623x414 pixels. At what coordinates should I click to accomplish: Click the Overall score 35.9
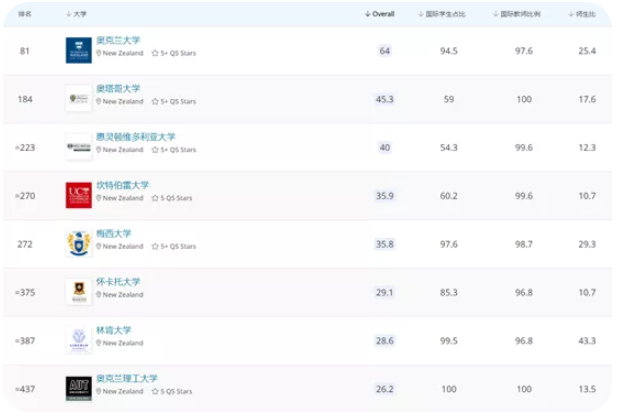[x=385, y=196]
